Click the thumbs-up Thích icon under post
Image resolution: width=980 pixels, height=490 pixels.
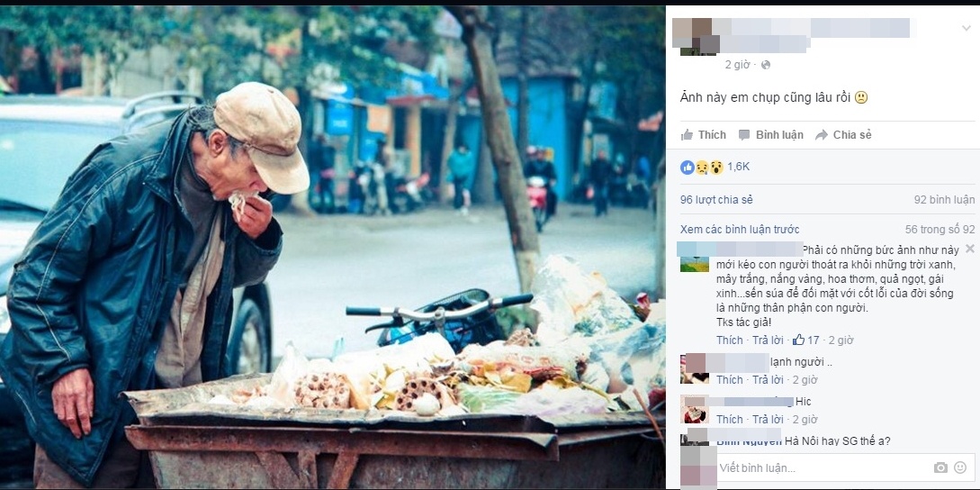687,134
